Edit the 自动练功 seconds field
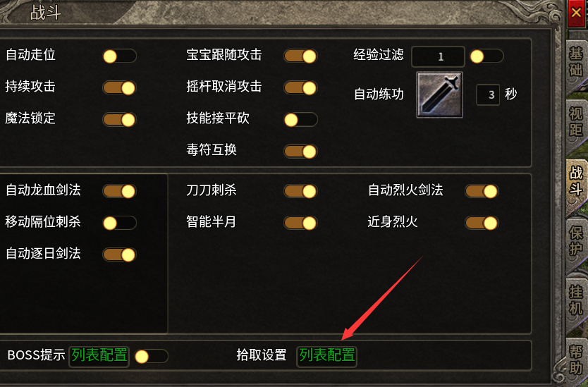Screen dimensions: 588x387 pos(488,95)
